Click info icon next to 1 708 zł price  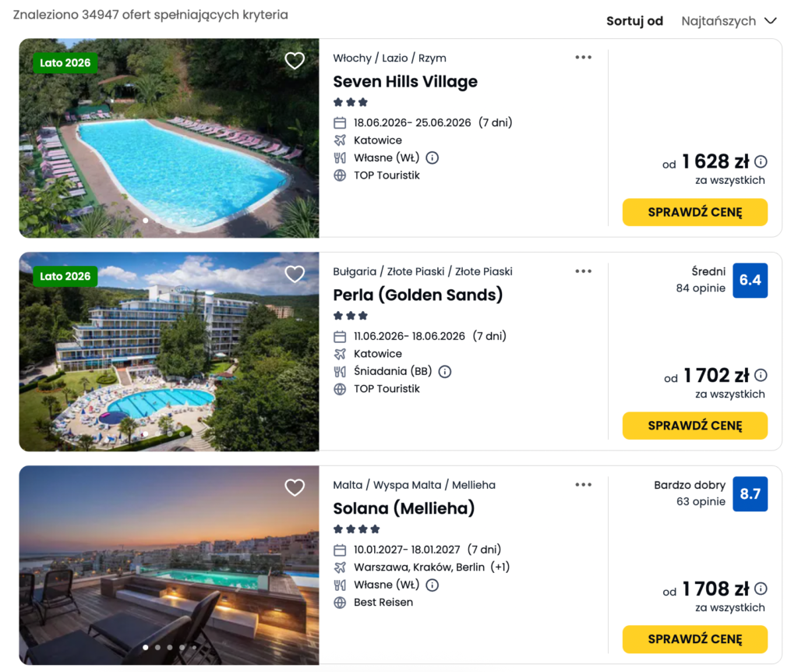pos(761,589)
